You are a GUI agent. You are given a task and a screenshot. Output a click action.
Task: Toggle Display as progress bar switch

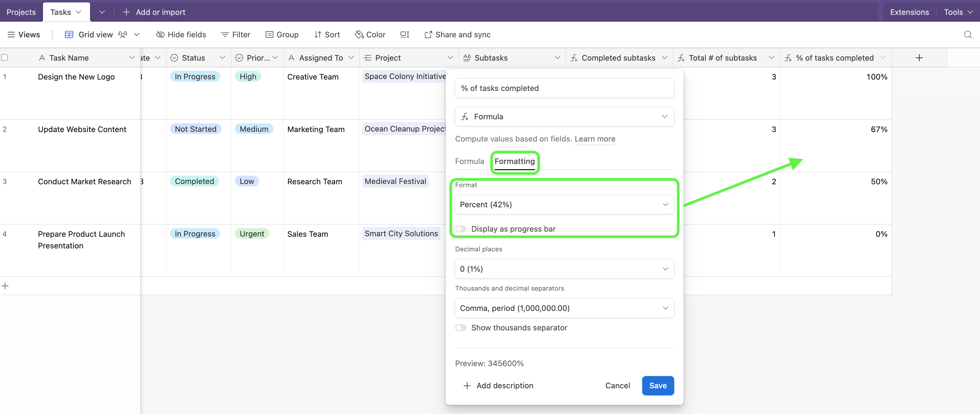pyautogui.click(x=461, y=229)
